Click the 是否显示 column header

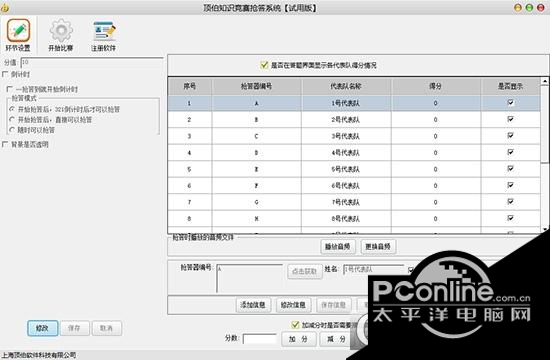(x=511, y=86)
